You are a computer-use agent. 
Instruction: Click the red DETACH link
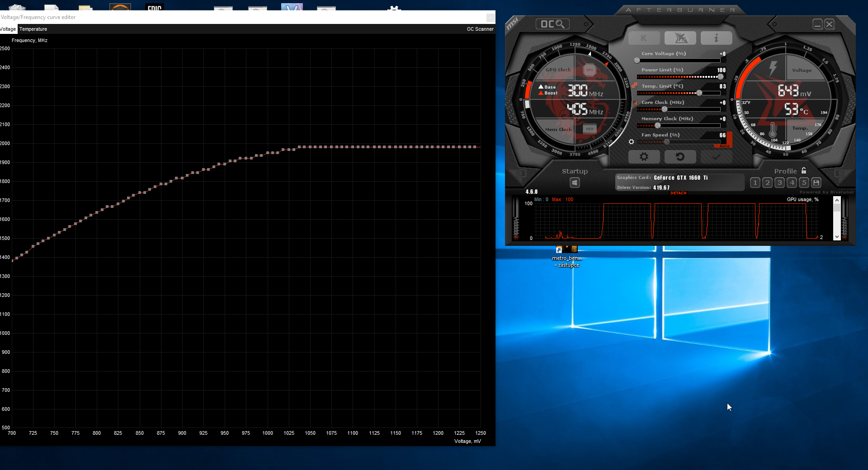tap(678, 193)
